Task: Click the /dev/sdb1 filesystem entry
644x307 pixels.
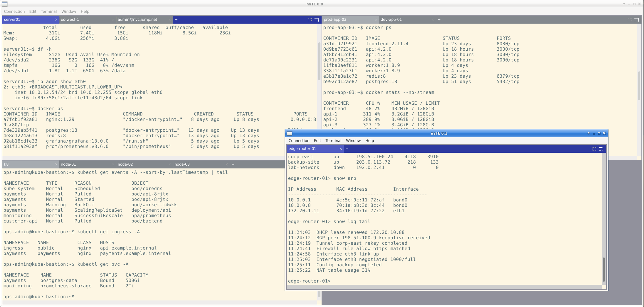Action: pos(16,71)
